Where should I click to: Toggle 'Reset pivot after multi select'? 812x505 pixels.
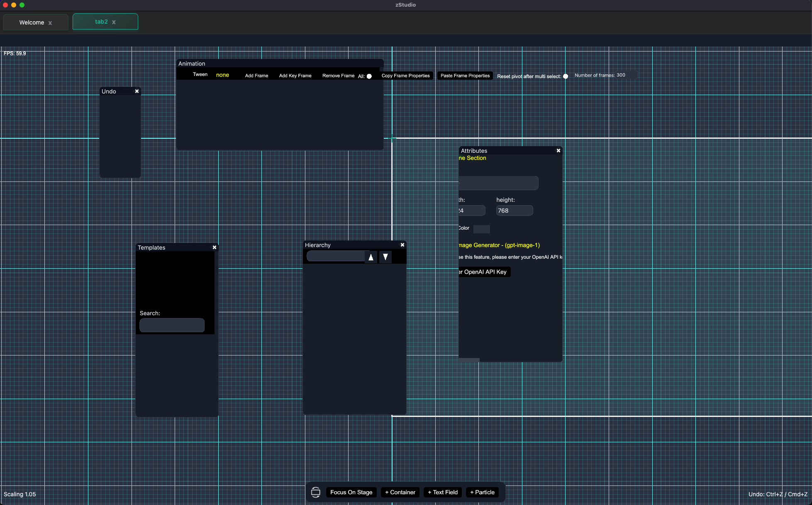pos(566,76)
